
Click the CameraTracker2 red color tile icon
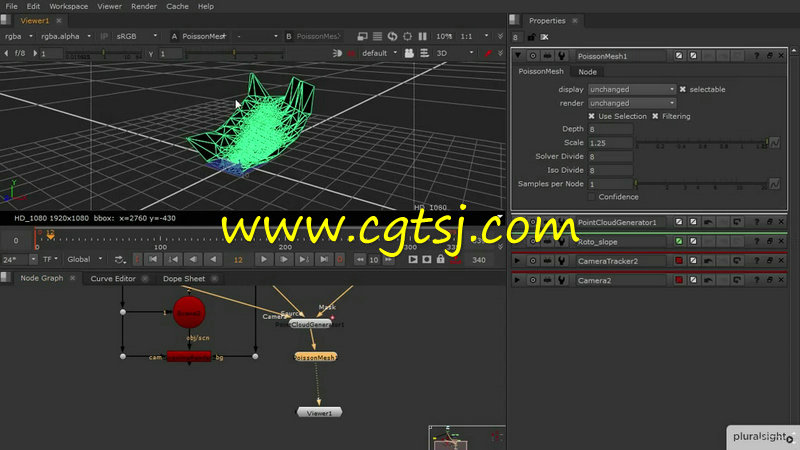point(679,261)
